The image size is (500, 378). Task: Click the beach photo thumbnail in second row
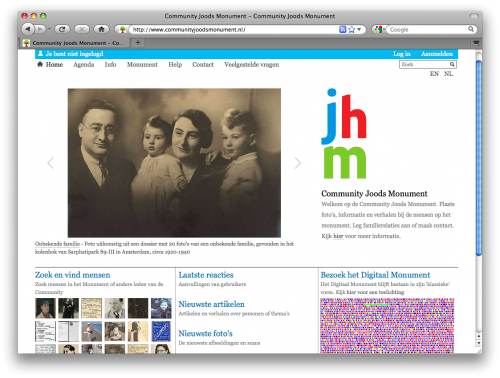(91, 331)
